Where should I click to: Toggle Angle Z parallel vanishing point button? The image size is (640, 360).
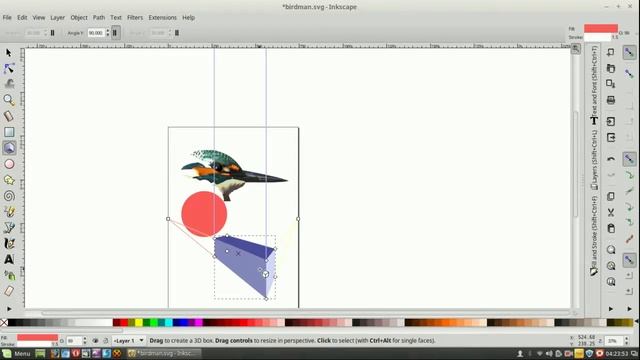coord(177,33)
